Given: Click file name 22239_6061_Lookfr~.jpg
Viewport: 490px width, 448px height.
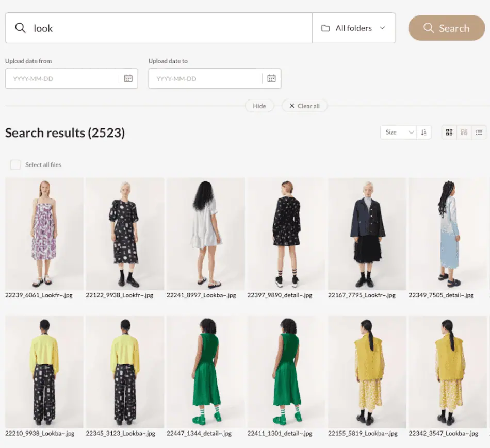Looking at the screenshot, I should coord(39,295).
